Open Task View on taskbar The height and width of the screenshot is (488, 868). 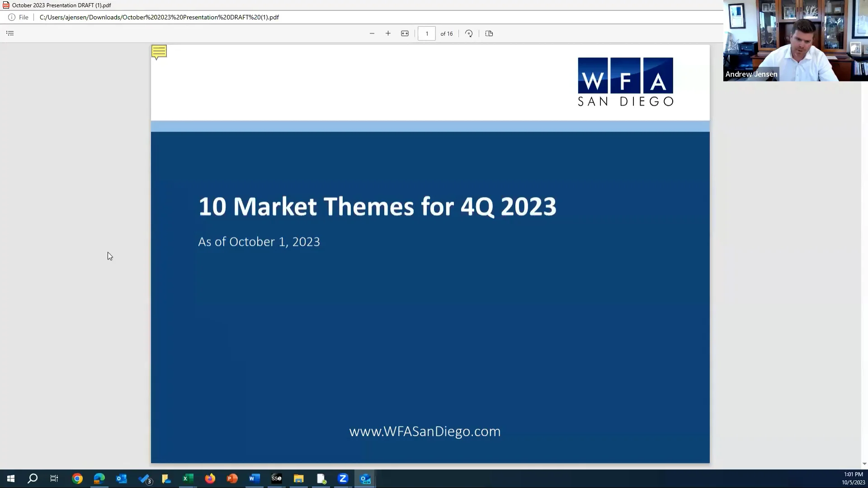pos(54,479)
